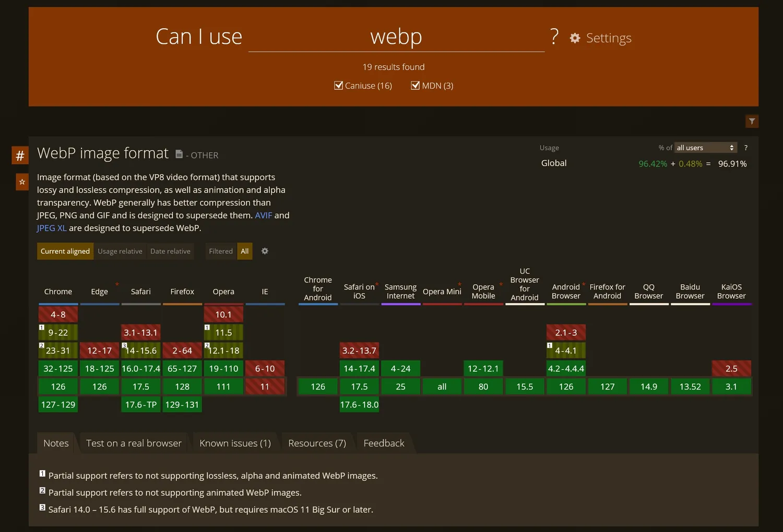Image resolution: width=783 pixels, height=532 pixels.
Task: Click the question mark after search field
Action: (x=554, y=37)
